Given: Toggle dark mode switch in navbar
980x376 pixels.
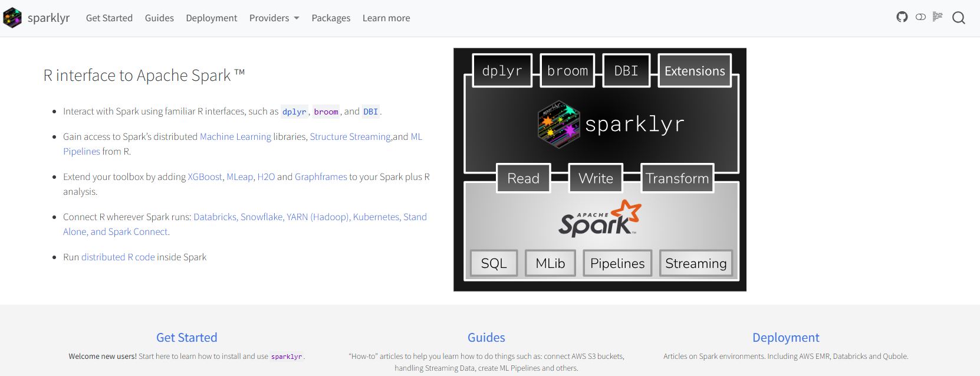Looking at the screenshot, I should (x=920, y=17).
